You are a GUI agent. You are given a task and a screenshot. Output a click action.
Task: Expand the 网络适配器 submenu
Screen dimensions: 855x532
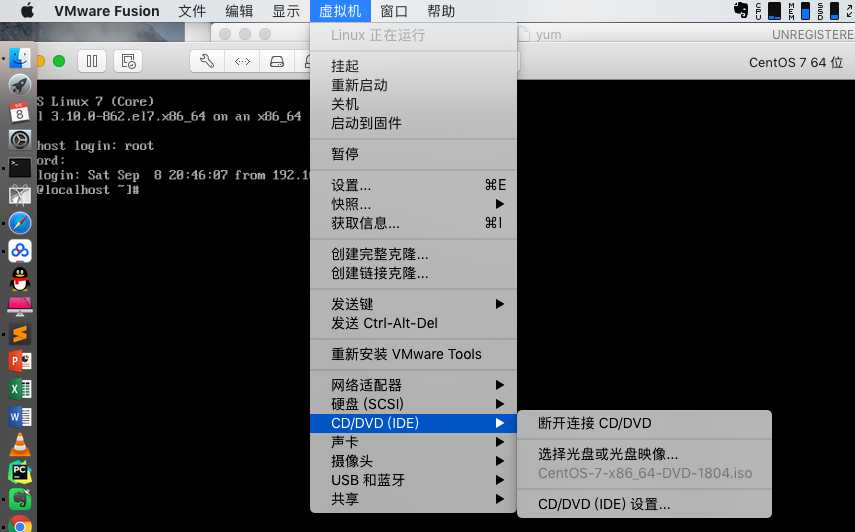pos(413,385)
